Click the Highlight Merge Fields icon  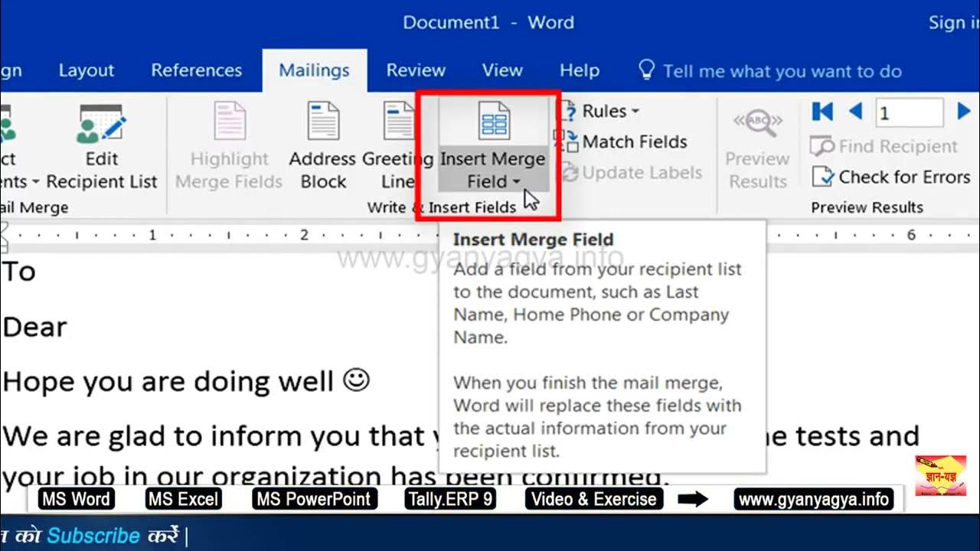click(x=229, y=122)
